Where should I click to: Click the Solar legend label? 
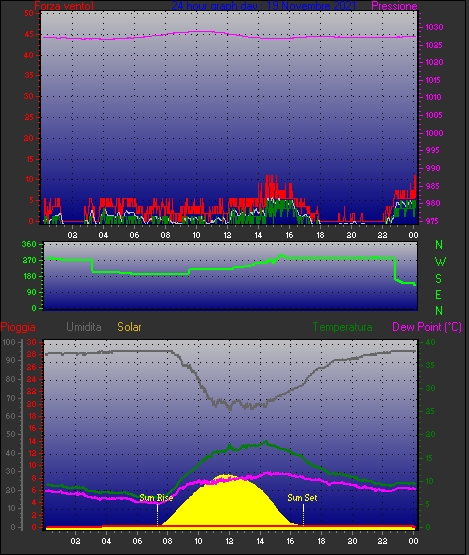(x=129, y=327)
